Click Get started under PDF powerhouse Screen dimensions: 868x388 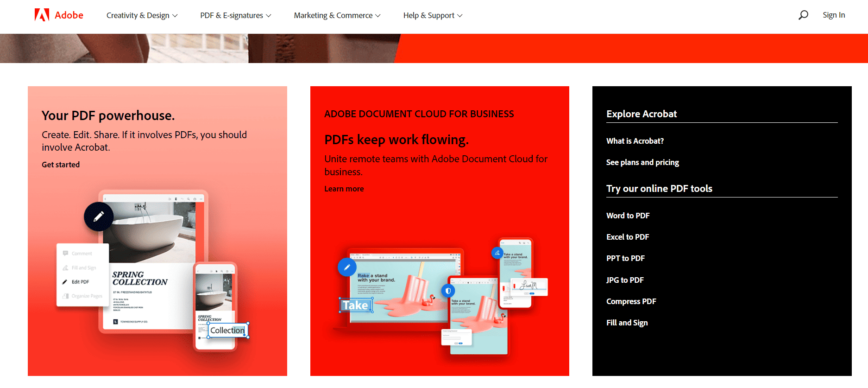tap(61, 165)
